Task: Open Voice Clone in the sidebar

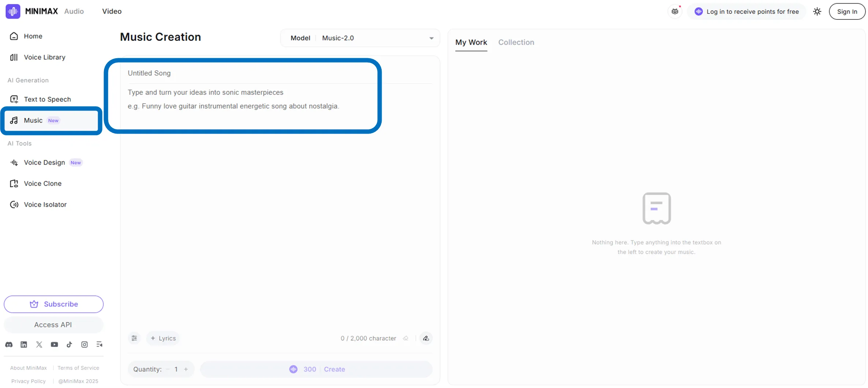Action: [x=42, y=183]
